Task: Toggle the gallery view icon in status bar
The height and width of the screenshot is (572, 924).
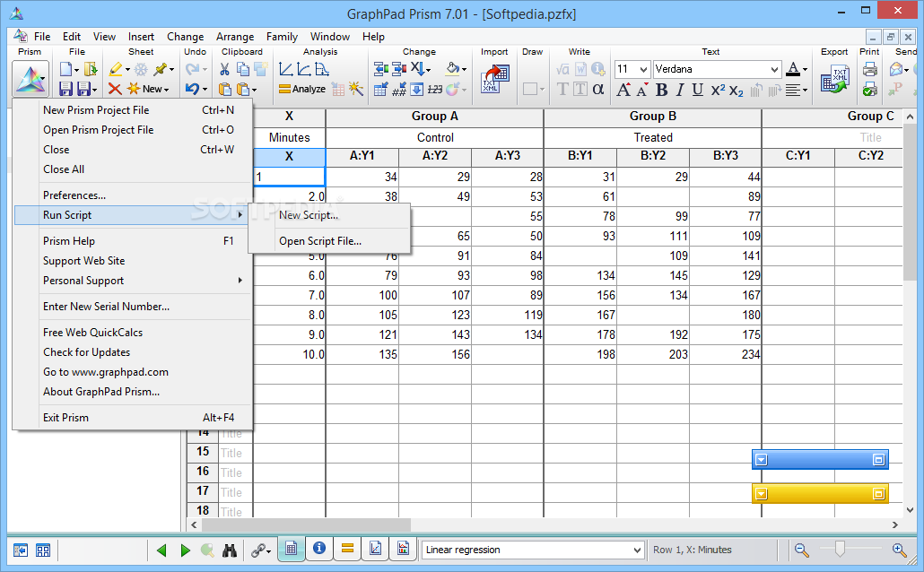Action: 43,550
